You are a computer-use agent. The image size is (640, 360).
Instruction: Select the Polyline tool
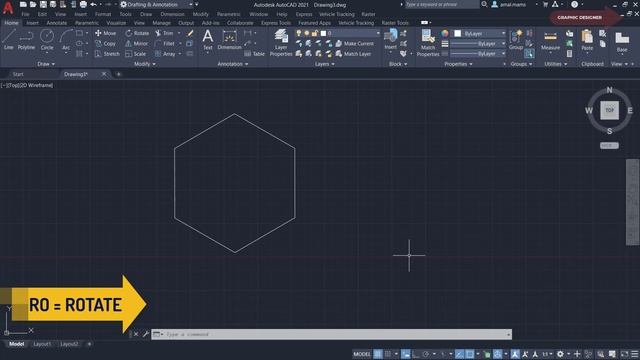click(x=26, y=40)
